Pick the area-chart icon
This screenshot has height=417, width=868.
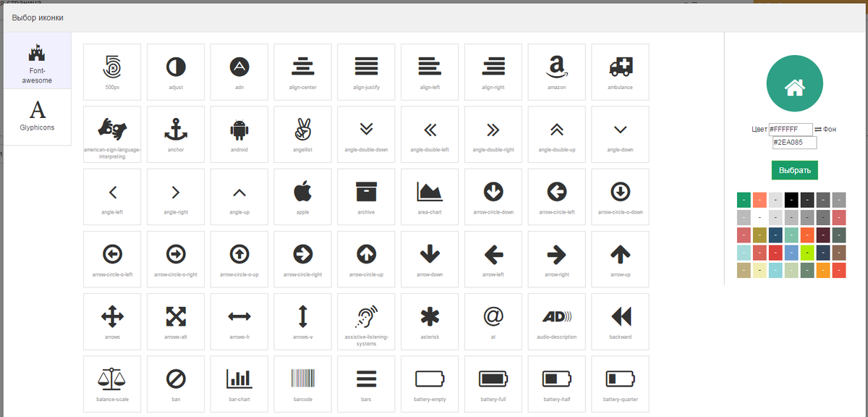point(430,197)
